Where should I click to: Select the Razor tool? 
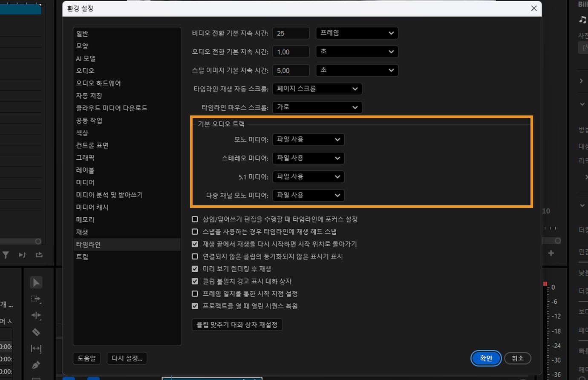click(36, 332)
